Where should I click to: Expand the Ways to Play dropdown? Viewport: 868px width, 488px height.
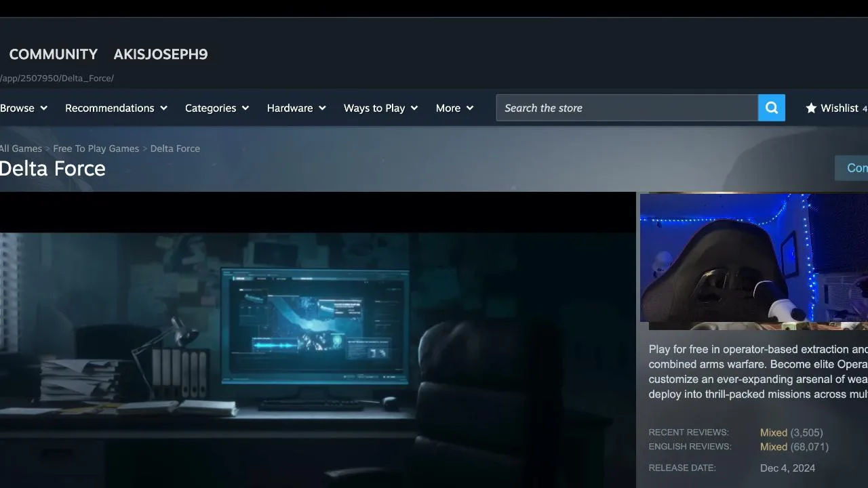click(x=380, y=108)
